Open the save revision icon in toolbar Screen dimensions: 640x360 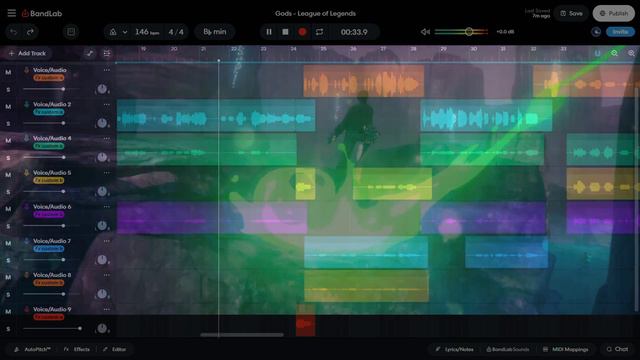pos(71,32)
